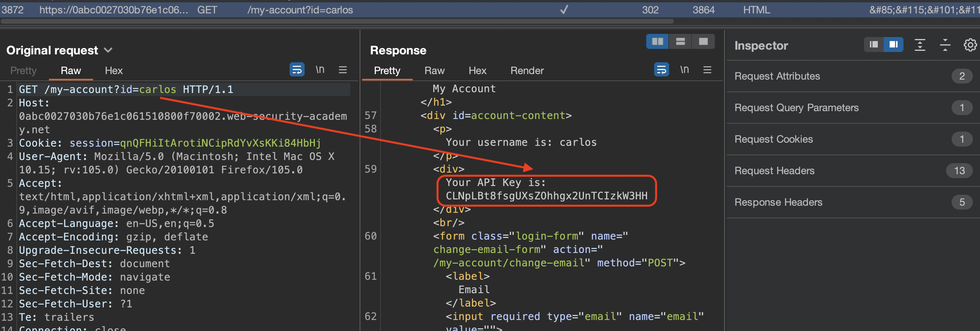The width and height of the screenshot is (980, 331).
Task: Show non-printable characters in Response panel
Action: (x=684, y=70)
